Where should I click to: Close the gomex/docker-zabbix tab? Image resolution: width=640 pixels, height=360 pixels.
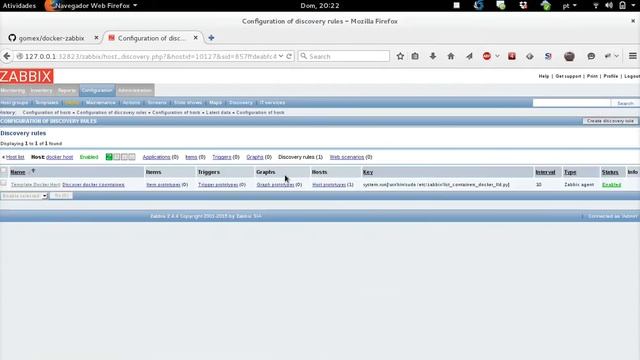point(96,38)
